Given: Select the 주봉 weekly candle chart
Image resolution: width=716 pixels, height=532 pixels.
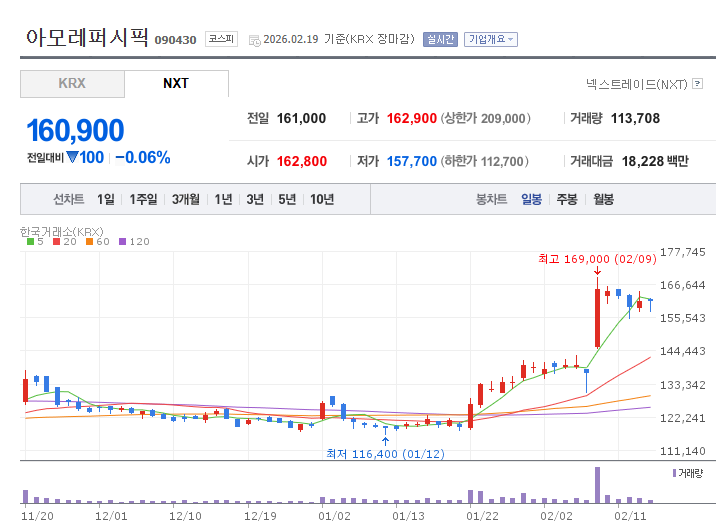Looking at the screenshot, I should coord(567,199).
